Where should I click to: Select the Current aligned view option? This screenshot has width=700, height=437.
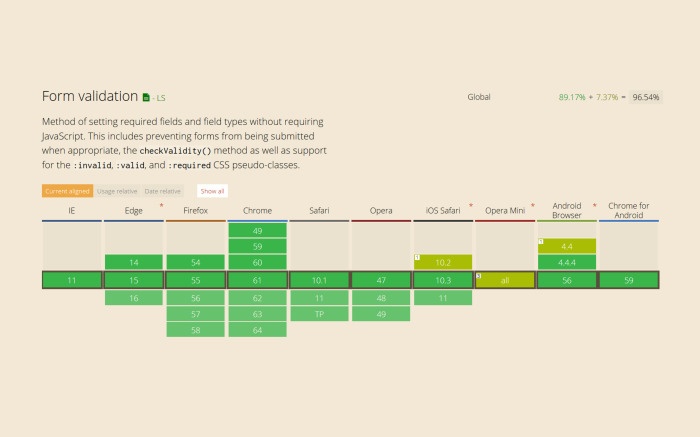[x=67, y=191]
